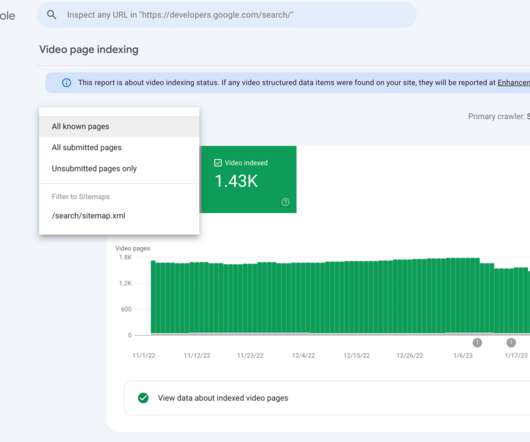
Task: Click the 11/1/22 date label
Action: (144, 355)
